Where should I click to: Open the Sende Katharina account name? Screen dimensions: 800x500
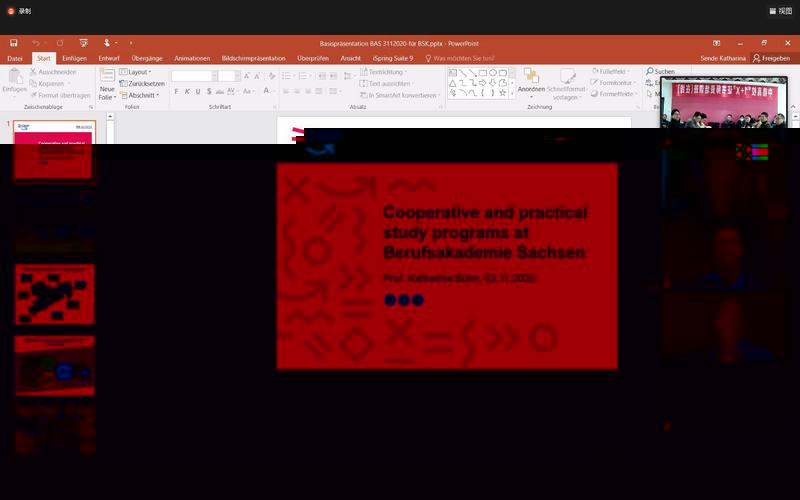click(722, 58)
